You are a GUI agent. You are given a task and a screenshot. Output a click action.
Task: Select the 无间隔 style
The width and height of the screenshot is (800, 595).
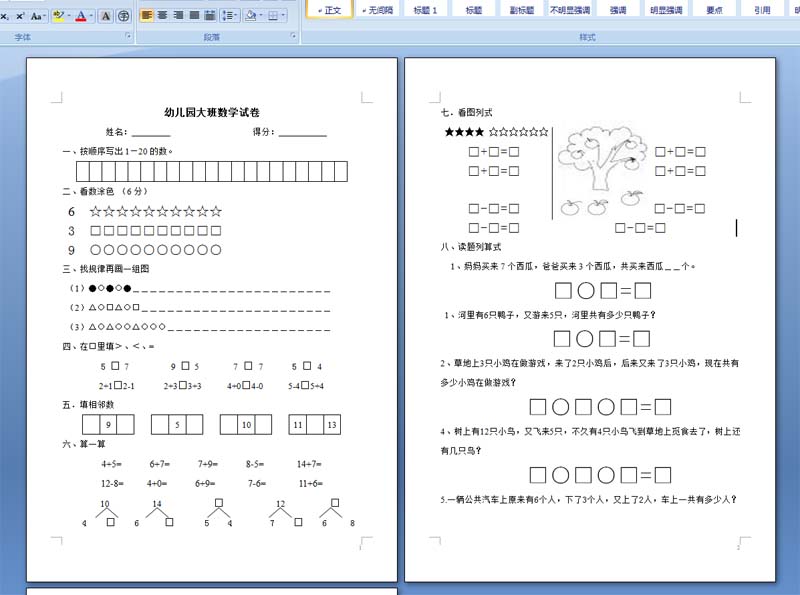tap(378, 9)
